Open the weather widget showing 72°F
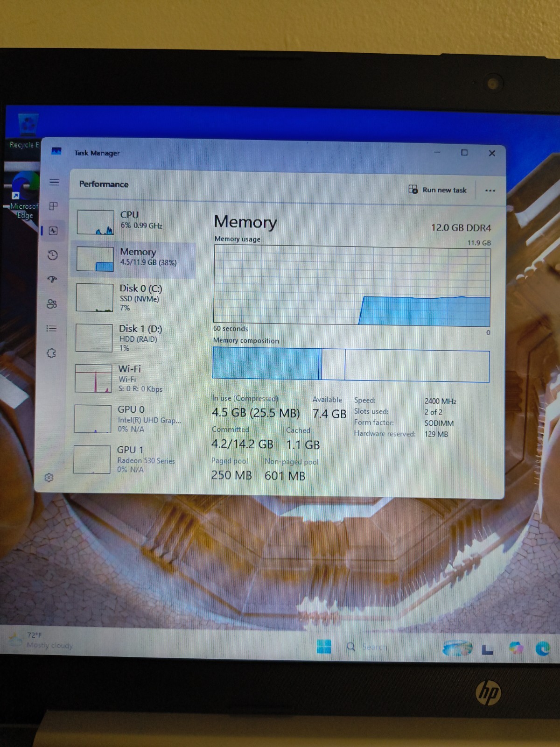This screenshot has width=560, height=747. pyautogui.click(x=42, y=640)
